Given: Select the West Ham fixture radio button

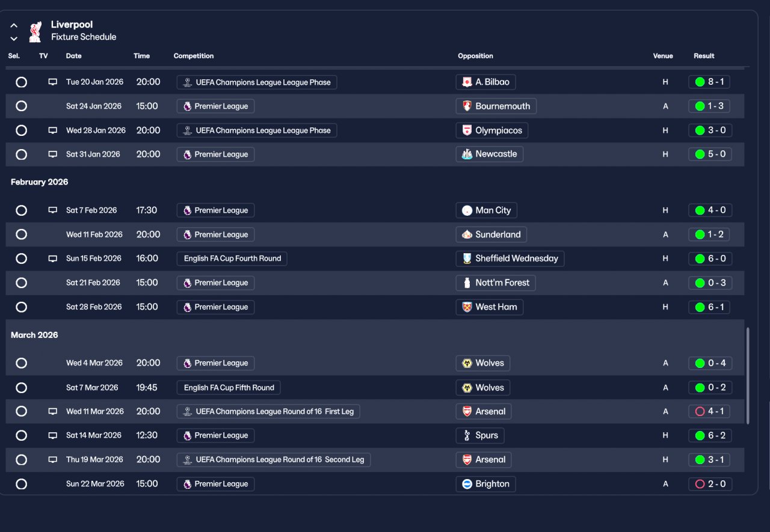Looking at the screenshot, I should [22, 307].
